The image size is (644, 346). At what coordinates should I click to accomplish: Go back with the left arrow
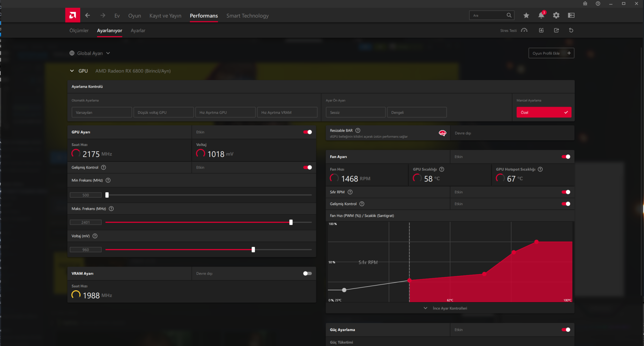pos(88,15)
